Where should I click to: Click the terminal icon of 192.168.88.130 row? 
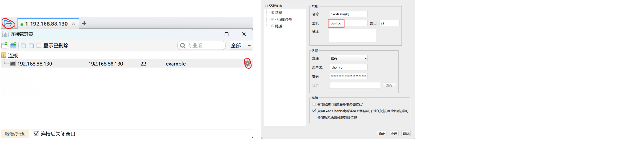point(13,64)
